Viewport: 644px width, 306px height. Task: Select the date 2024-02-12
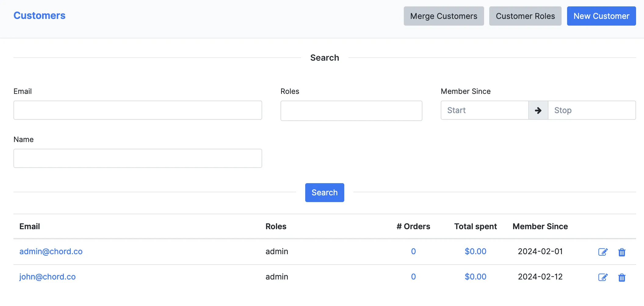540,277
